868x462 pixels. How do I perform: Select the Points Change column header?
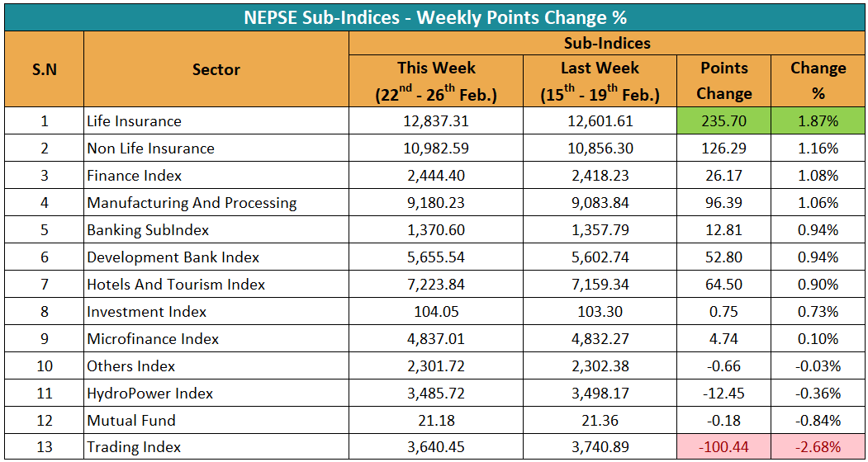click(723, 81)
